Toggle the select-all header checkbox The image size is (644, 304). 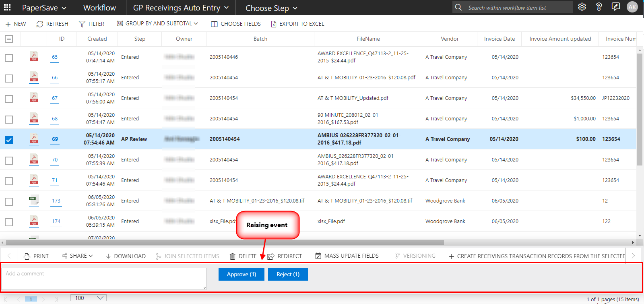(x=9, y=39)
